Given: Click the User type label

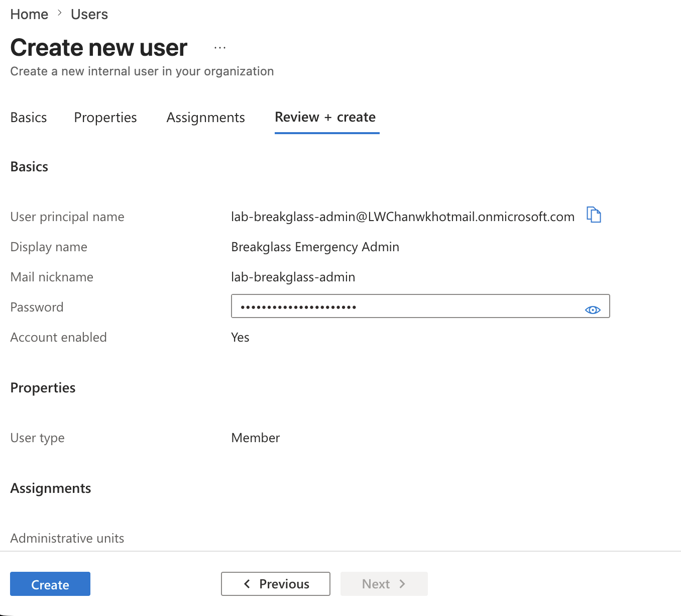Looking at the screenshot, I should click(x=37, y=438).
